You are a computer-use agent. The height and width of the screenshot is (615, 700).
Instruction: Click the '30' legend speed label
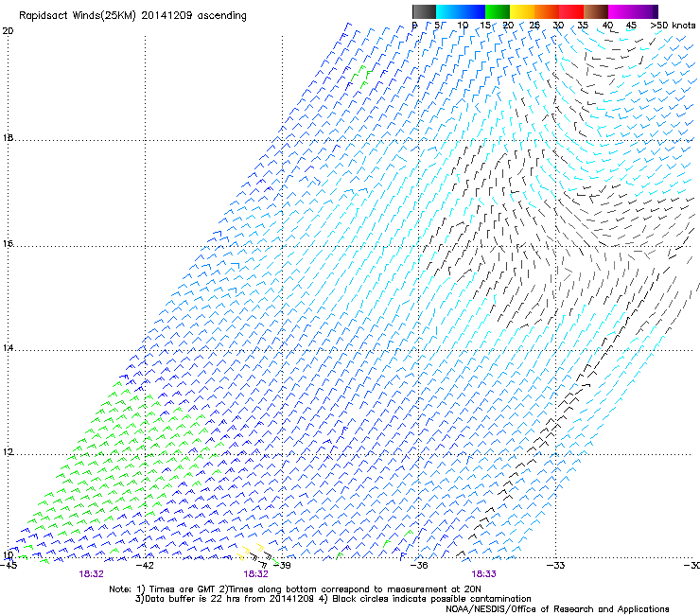point(558,25)
